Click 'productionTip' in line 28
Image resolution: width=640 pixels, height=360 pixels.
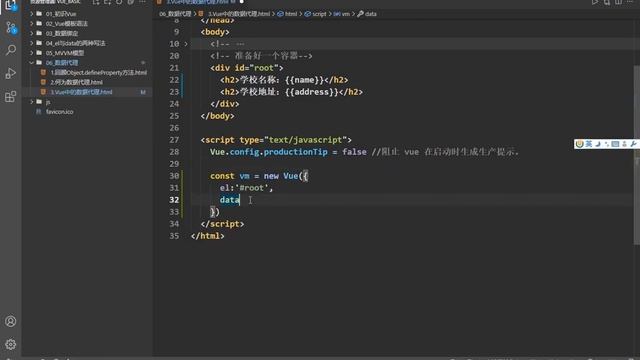(296, 152)
